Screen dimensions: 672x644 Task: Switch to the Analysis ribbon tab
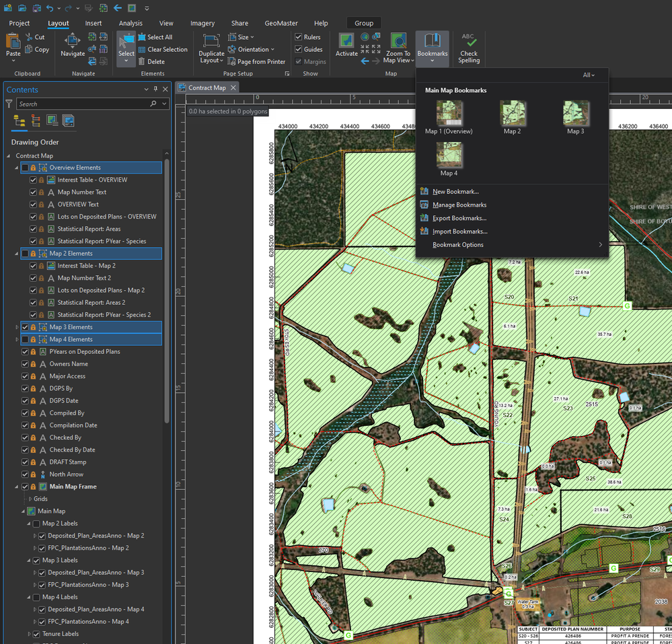point(130,24)
